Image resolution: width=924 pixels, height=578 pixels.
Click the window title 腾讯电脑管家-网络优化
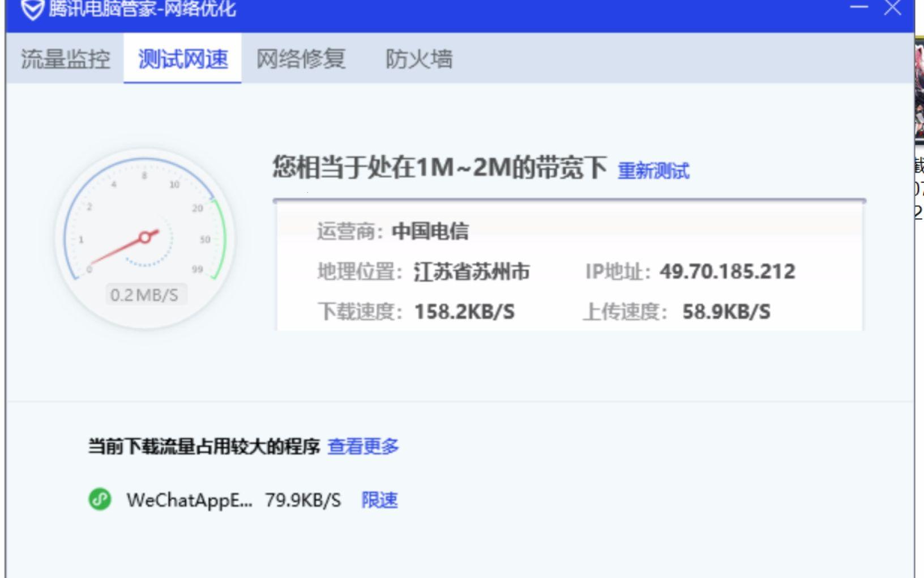click(x=142, y=8)
